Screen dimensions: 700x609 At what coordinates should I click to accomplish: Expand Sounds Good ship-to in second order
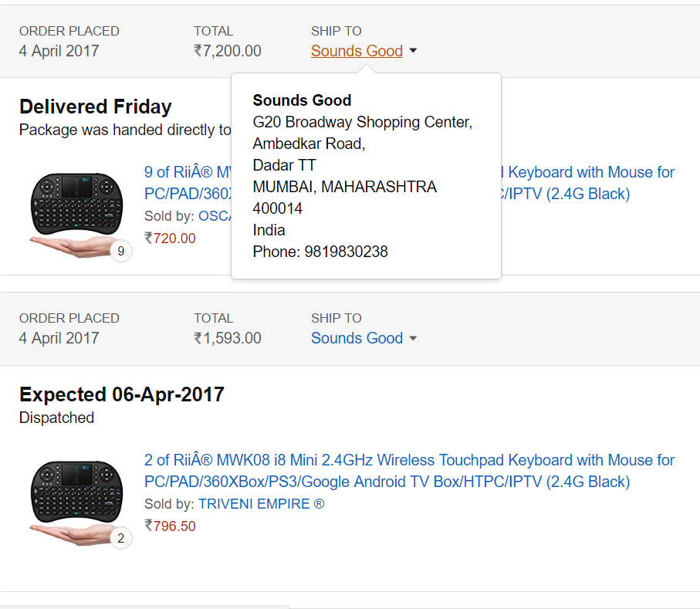(357, 338)
